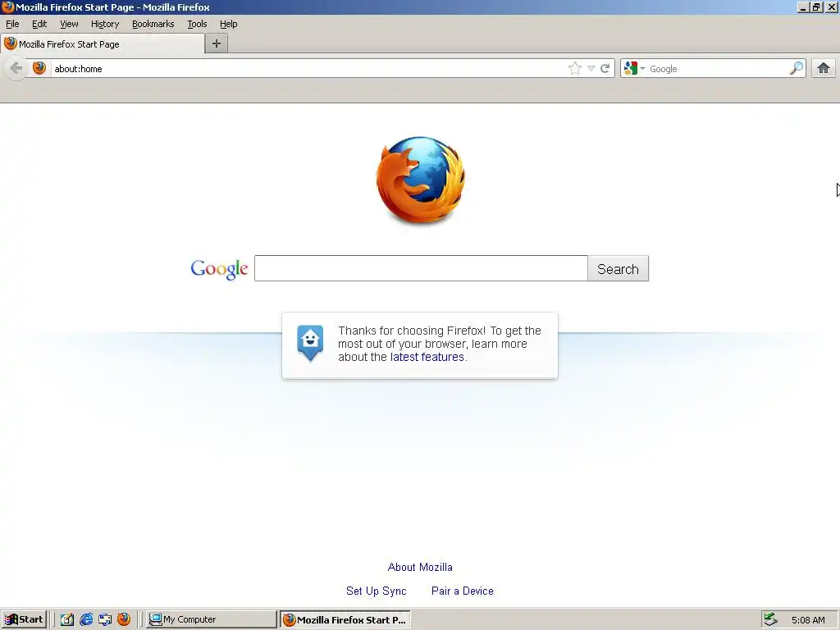Click the Search button on start page

tap(619, 268)
